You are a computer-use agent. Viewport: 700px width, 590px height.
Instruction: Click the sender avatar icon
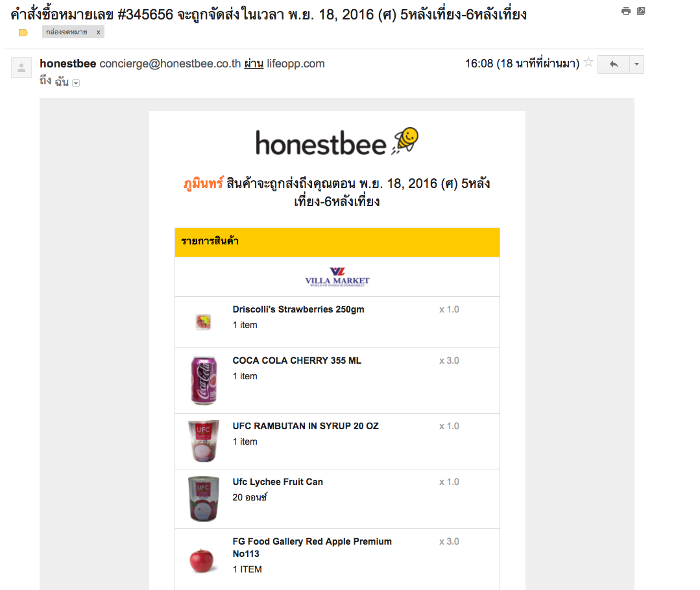[x=21, y=67]
